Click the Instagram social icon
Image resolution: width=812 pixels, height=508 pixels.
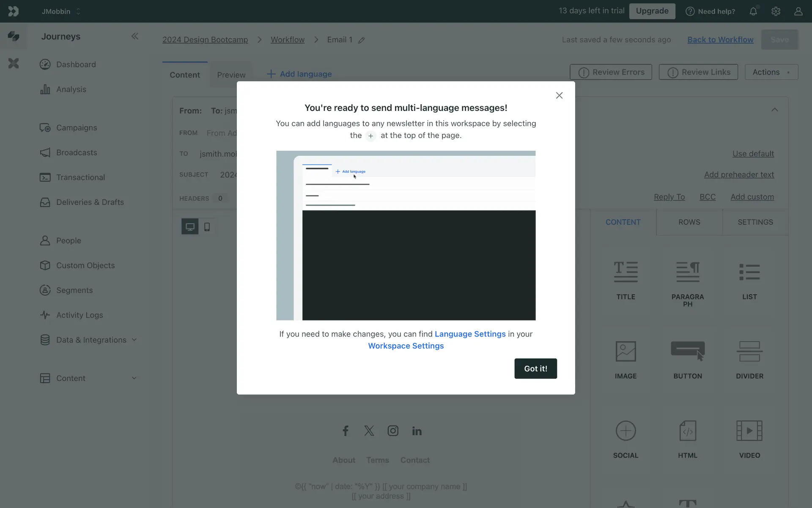[393, 431]
